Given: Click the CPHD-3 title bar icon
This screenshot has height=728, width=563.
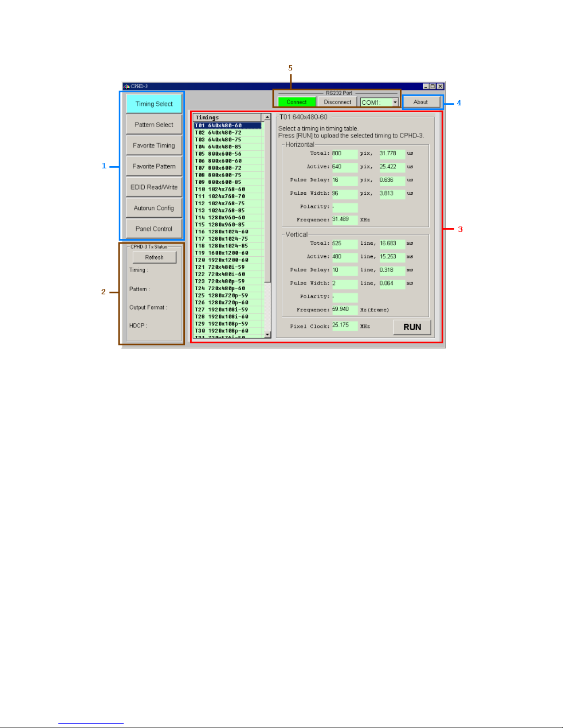Looking at the screenshot, I should point(126,86).
